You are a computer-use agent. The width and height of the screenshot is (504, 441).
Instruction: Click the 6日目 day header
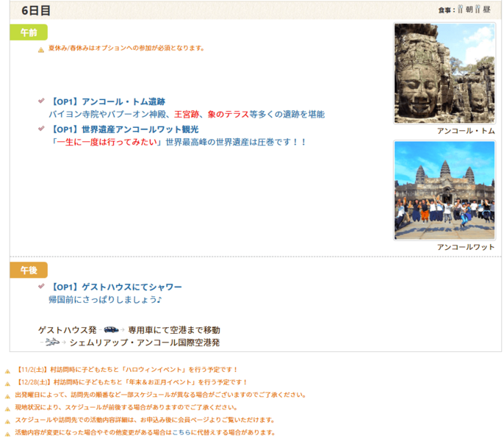click(x=36, y=10)
